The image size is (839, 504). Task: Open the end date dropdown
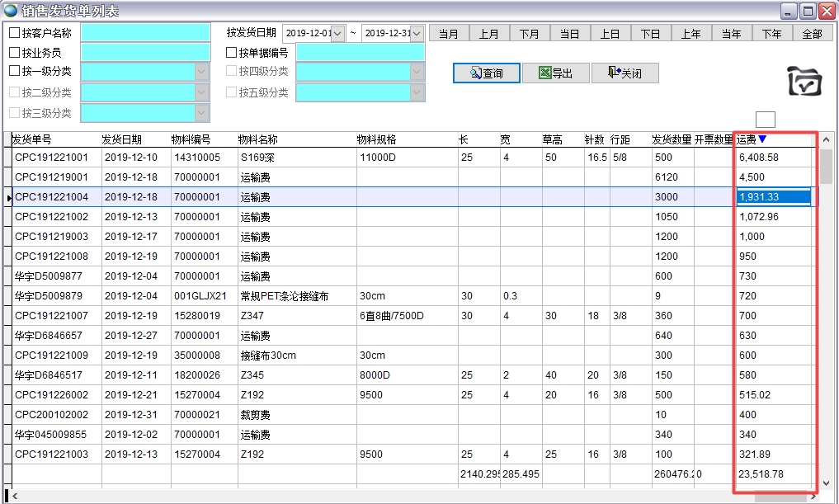(417, 34)
